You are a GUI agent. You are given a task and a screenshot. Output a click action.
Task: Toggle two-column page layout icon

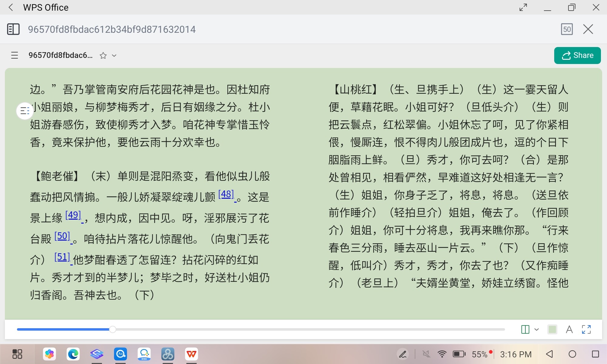pyautogui.click(x=525, y=329)
